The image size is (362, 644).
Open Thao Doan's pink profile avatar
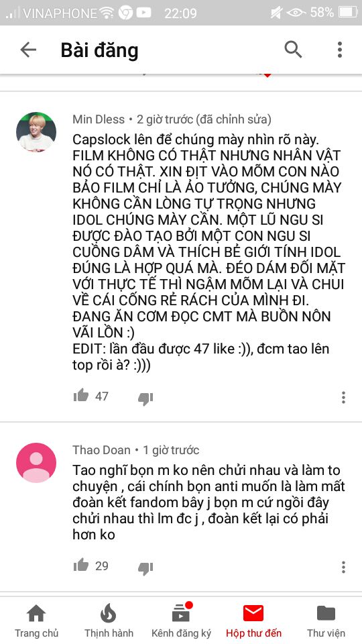tap(36, 462)
